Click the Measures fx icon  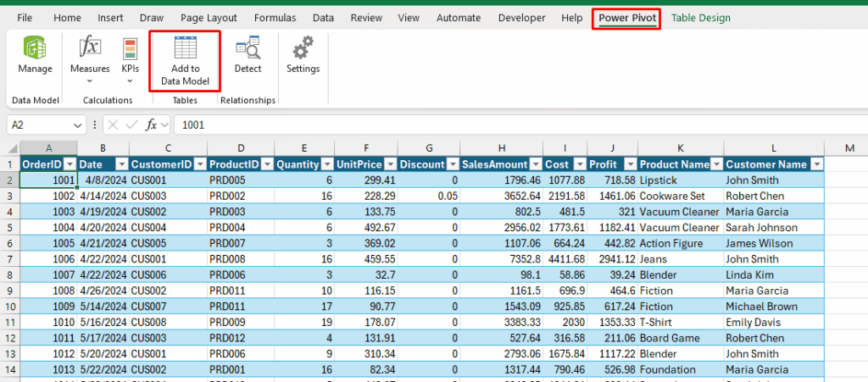(90, 47)
